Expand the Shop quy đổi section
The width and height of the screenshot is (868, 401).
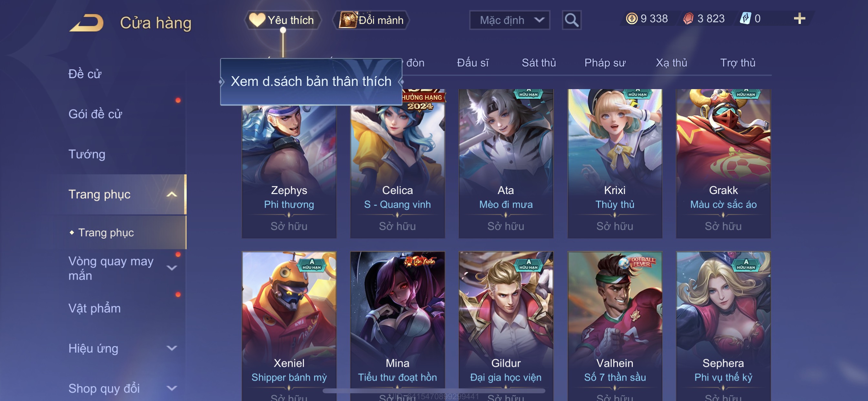point(171,388)
